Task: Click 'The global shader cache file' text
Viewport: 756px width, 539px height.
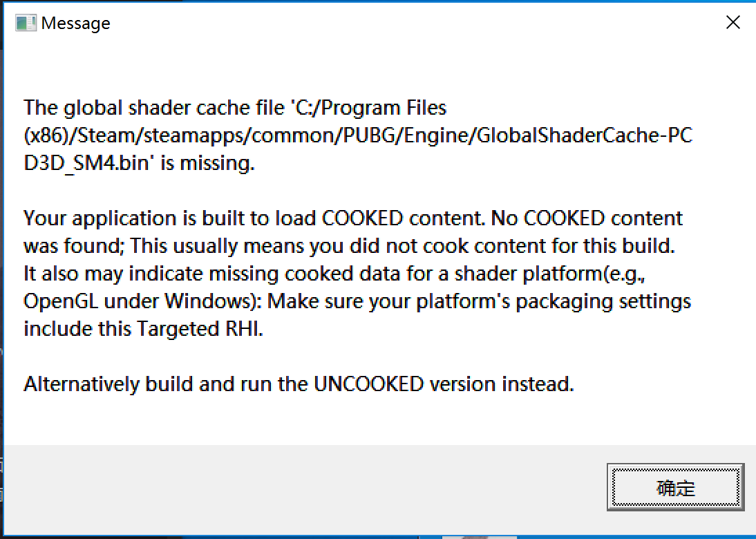Action: [x=154, y=108]
